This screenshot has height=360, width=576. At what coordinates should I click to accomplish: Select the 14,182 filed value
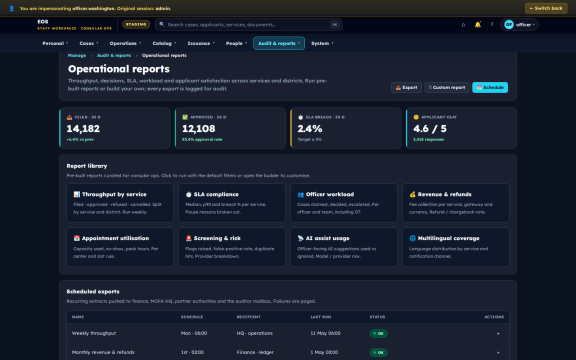(x=83, y=129)
